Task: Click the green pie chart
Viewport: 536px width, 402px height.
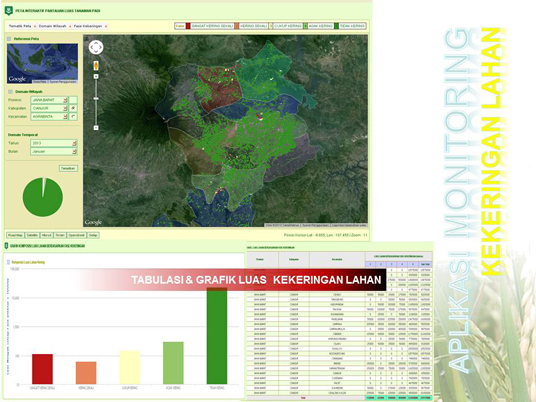Action: tap(43, 197)
